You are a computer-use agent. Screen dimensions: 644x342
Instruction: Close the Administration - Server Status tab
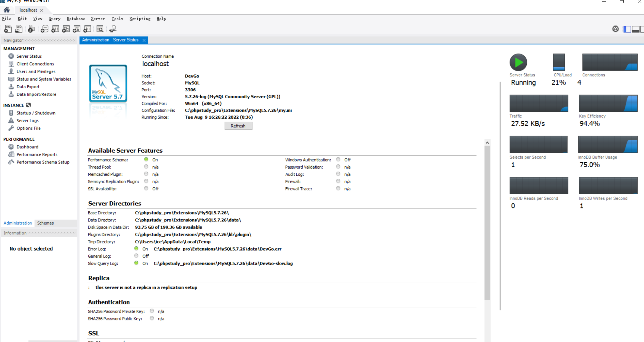144,40
